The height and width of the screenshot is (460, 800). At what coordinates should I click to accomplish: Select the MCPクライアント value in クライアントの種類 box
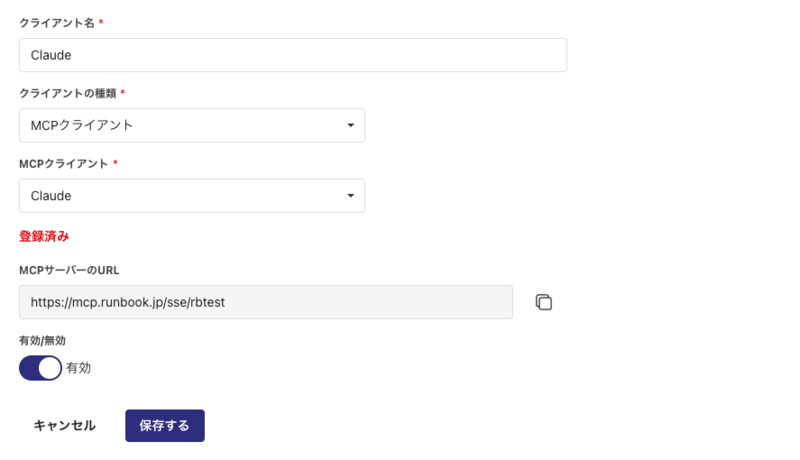(x=82, y=126)
